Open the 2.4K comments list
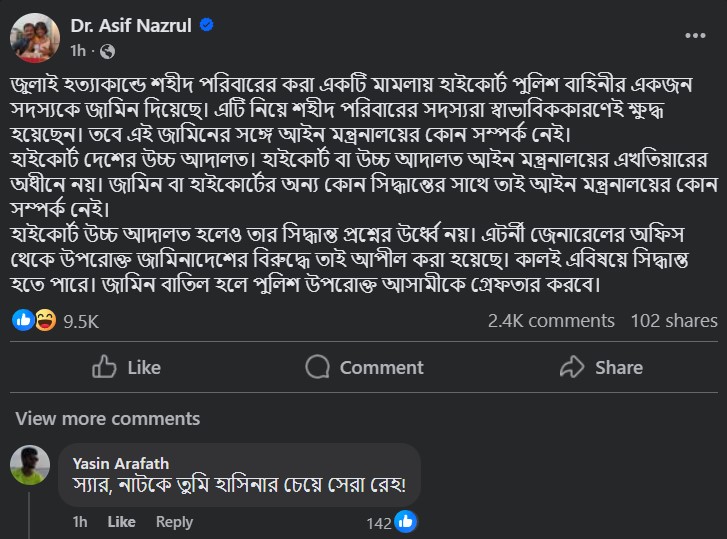 click(x=551, y=321)
